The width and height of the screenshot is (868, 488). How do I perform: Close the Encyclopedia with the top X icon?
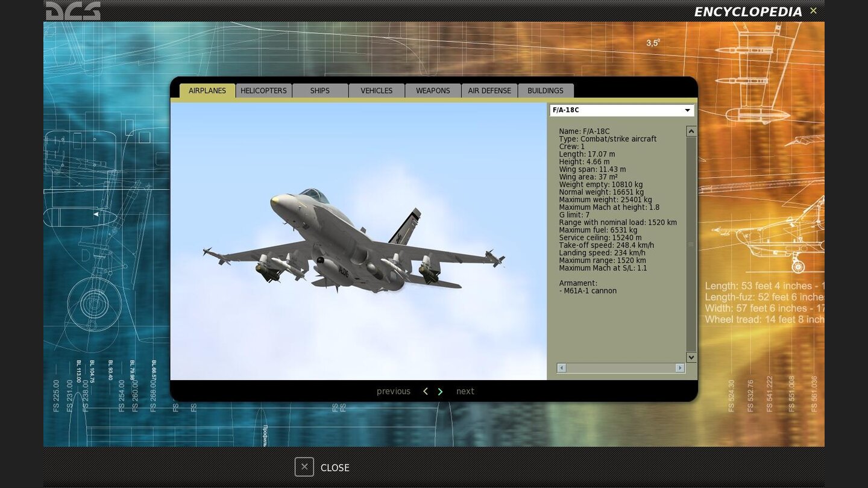[x=813, y=11]
